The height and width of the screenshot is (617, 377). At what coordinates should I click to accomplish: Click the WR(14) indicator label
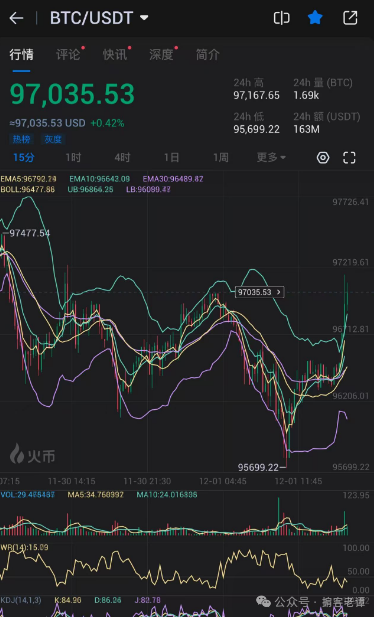click(24, 547)
